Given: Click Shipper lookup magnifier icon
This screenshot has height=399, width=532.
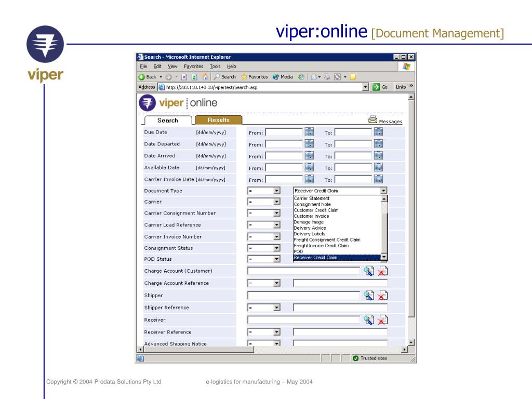Looking at the screenshot, I should pos(369,296).
